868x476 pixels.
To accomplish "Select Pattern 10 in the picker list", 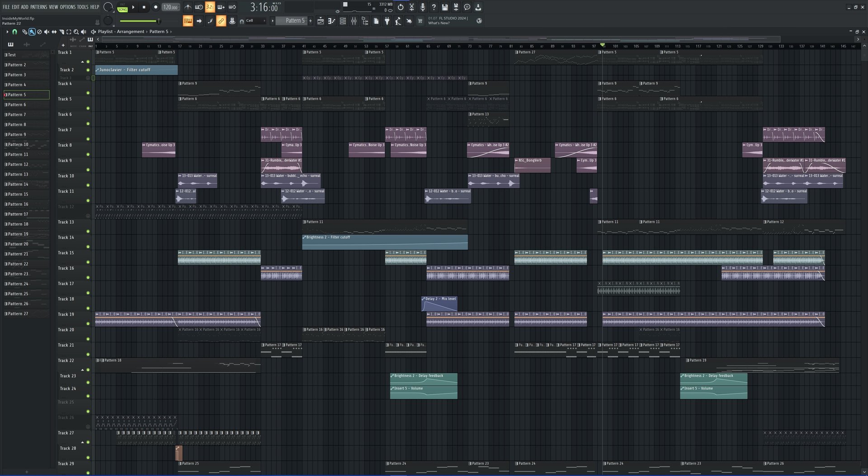I will pos(27,145).
